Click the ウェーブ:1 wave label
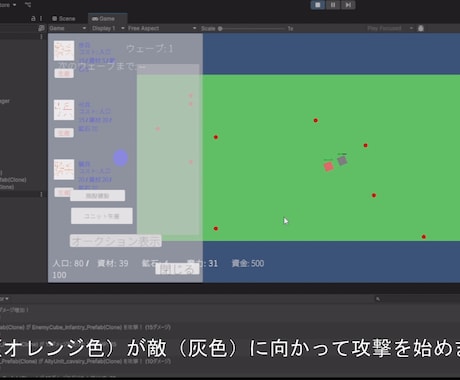The height and width of the screenshot is (380, 460). tap(150, 49)
